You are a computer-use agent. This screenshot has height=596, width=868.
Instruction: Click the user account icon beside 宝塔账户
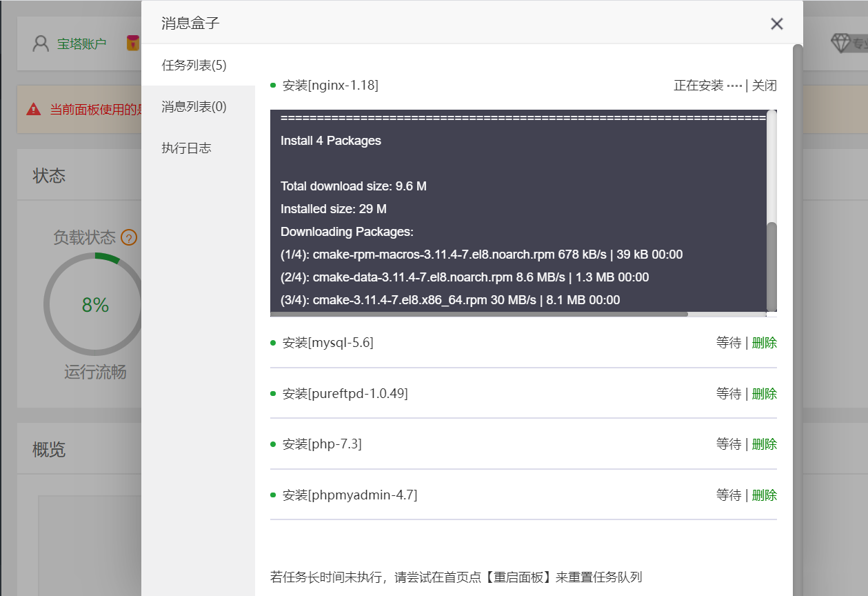pyautogui.click(x=39, y=43)
